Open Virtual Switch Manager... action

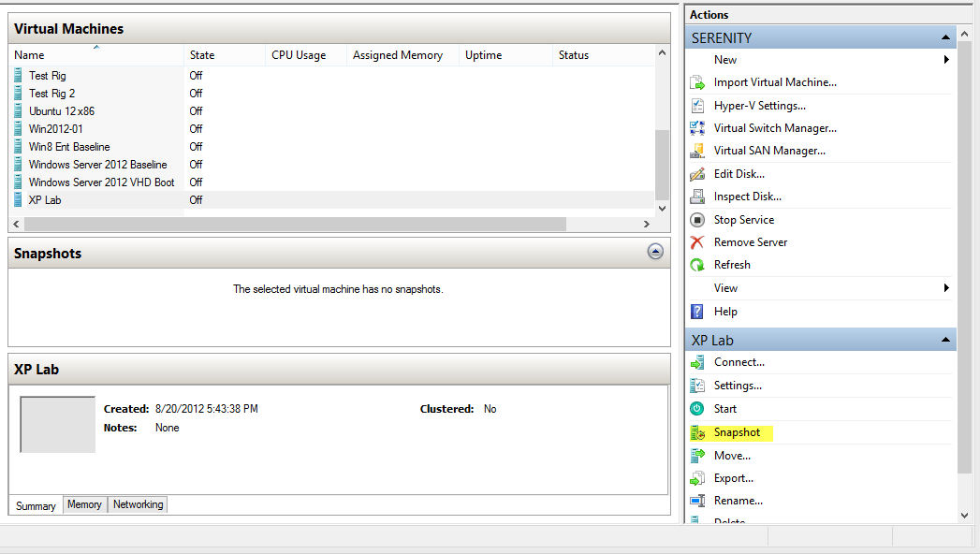point(775,128)
